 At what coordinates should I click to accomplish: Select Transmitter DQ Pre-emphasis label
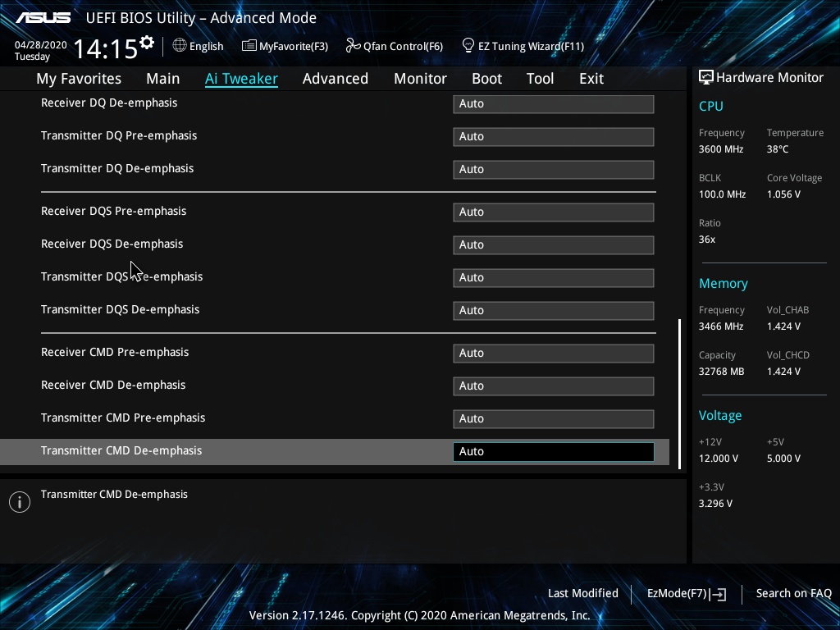pos(119,135)
